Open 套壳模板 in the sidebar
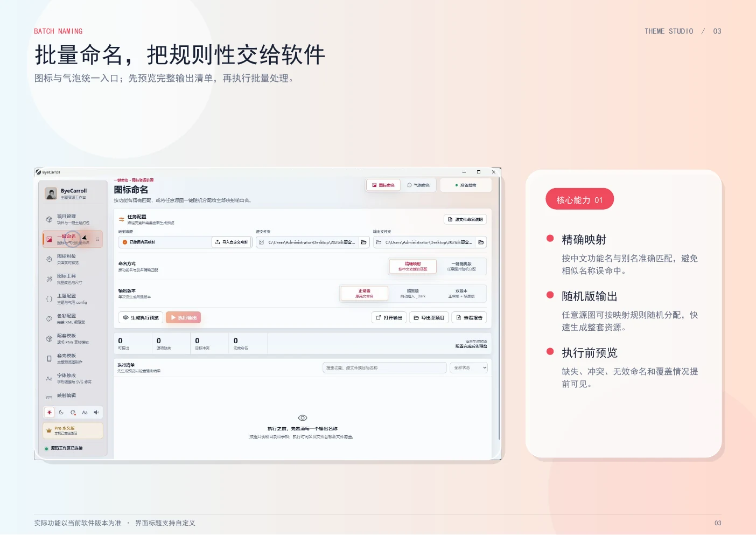 (73, 359)
